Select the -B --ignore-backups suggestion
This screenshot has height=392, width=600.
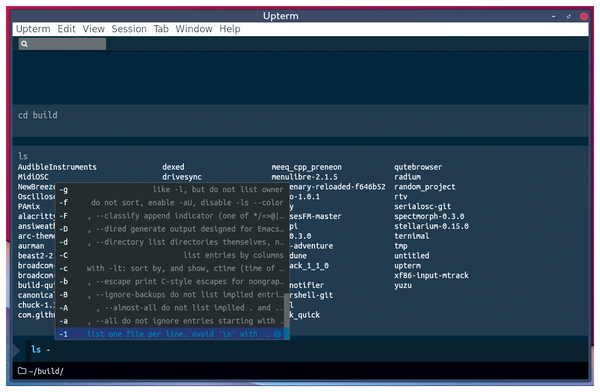coord(172,295)
